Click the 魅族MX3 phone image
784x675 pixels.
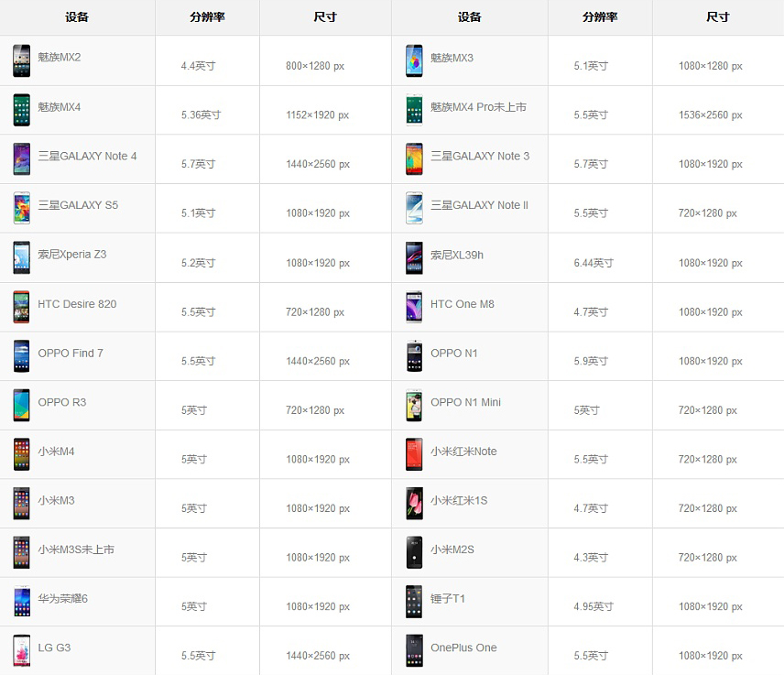click(x=414, y=60)
